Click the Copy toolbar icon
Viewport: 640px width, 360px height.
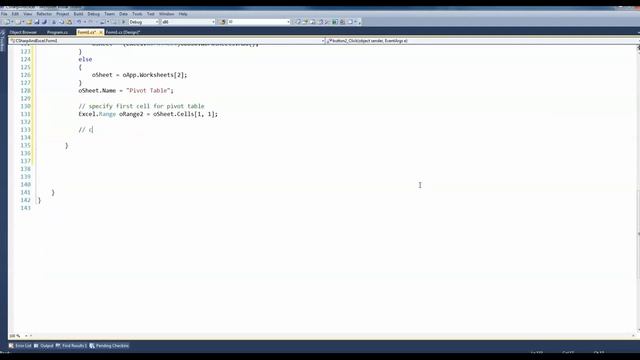coord(61,22)
